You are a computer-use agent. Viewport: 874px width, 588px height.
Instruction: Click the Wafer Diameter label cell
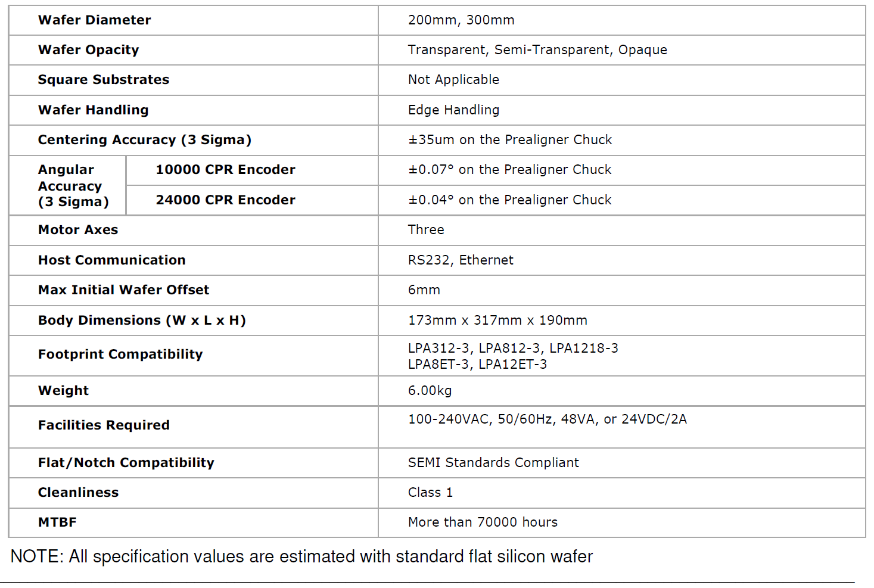click(x=193, y=20)
